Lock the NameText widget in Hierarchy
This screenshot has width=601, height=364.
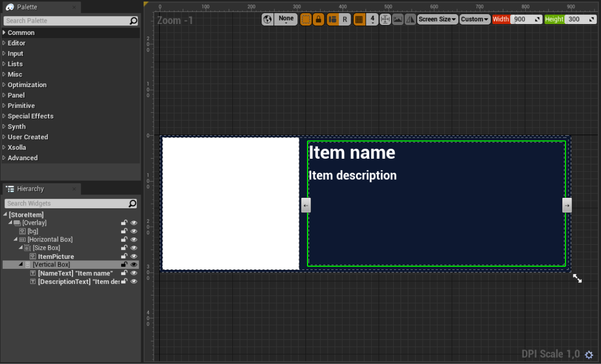click(124, 273)
